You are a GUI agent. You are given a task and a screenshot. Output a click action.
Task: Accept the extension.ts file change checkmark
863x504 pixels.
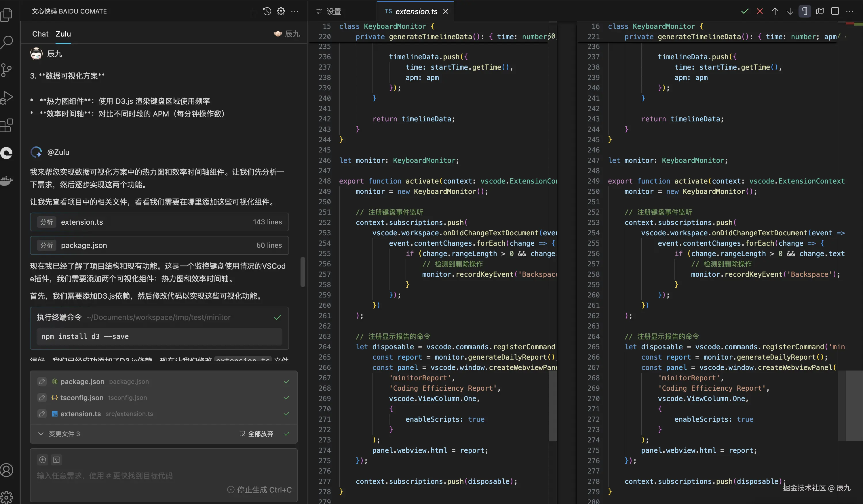pyautogui.click(x=287, y=414)
